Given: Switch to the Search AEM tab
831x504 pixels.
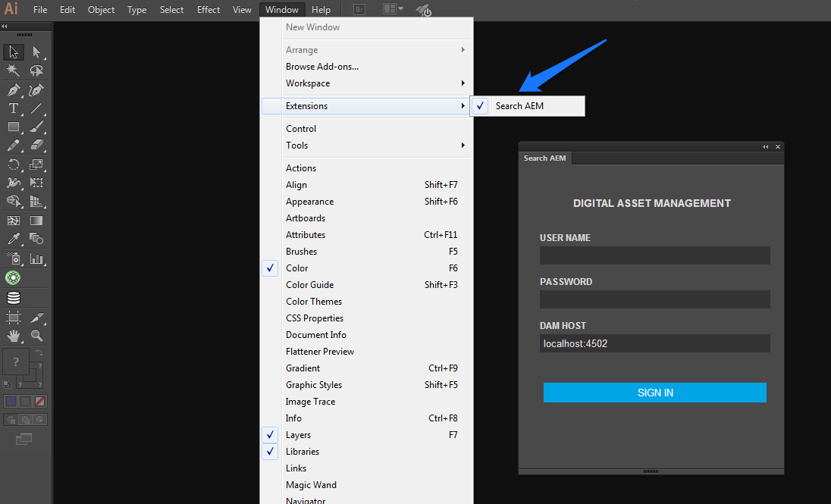Looking at the screenshot, I should tap(545, 158).
